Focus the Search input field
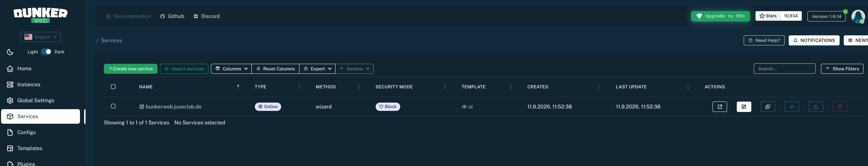This screenshot has height=166, width=868. 784,69
